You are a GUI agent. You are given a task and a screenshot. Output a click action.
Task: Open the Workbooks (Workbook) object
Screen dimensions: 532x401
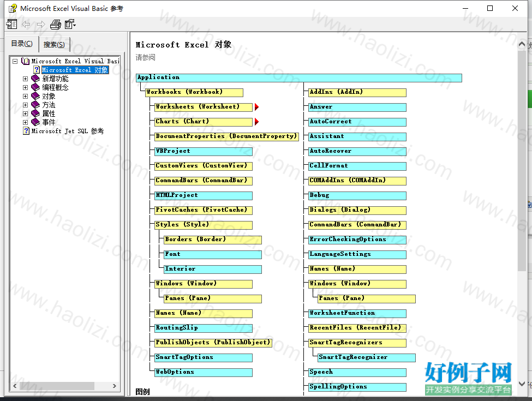coord(194,92)
